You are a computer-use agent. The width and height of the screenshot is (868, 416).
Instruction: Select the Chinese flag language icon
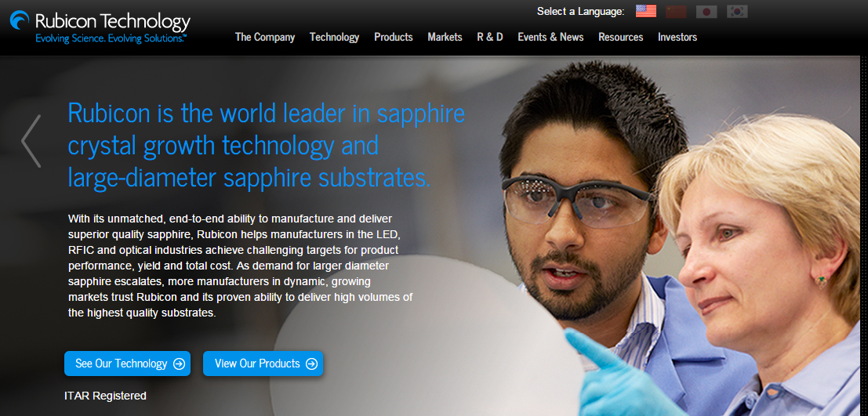pos(676,12)
